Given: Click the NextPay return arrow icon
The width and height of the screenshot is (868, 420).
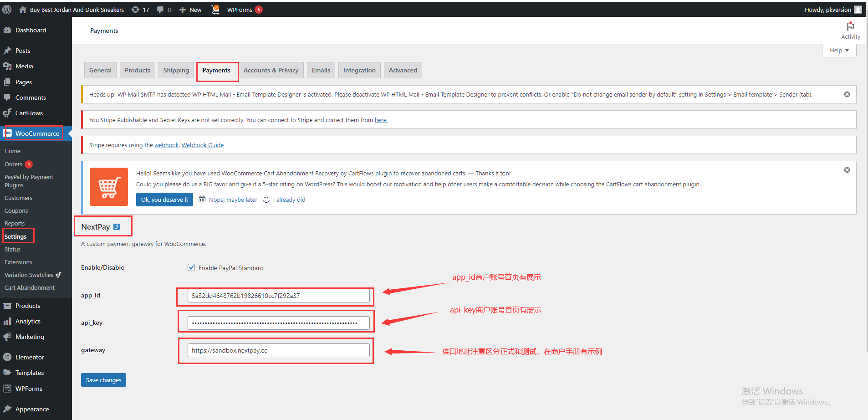Looking at the screenshot, I should click(x=117, y=227).
